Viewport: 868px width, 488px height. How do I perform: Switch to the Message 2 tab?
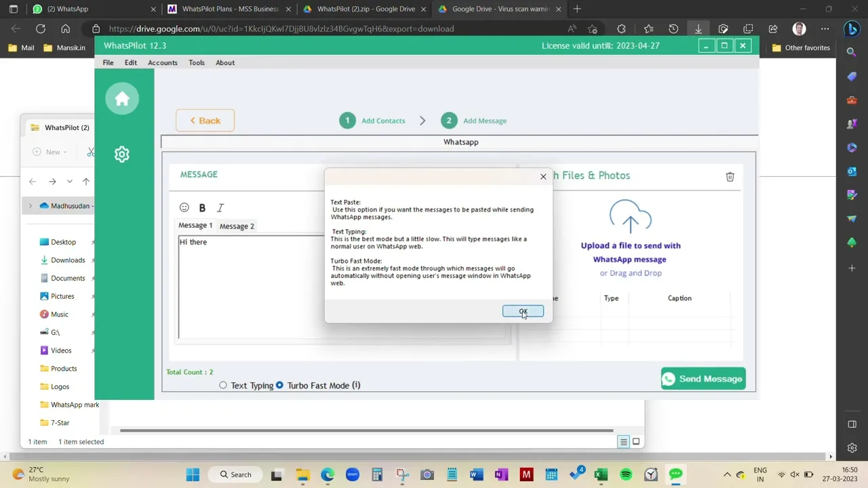click(x=237, y=226)
